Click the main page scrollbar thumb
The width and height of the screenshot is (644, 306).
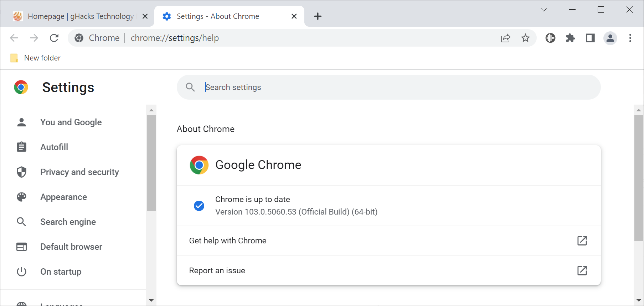639,178
